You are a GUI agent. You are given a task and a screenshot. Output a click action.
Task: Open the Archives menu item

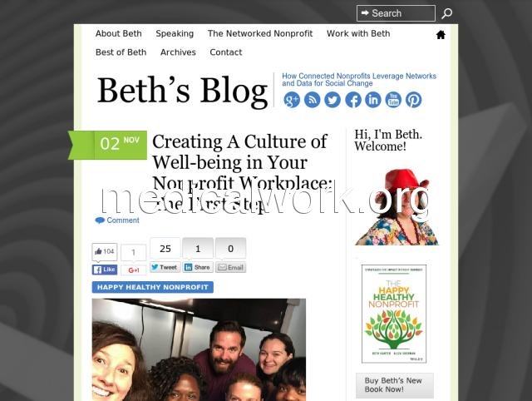(x=178, y=52)
